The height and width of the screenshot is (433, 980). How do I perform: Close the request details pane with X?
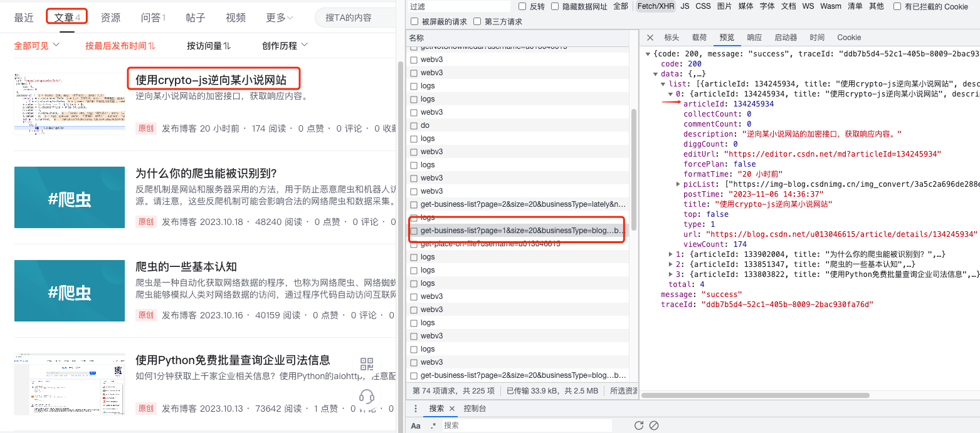(x=650, y=38)
